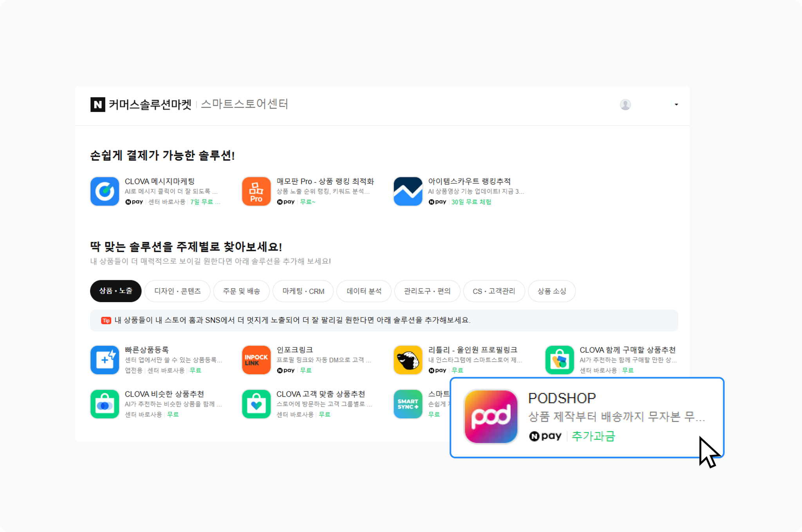Open CLOVA 함께 구매할 상품추천 icon
Viewport: 802px width, 532px height.
point(559,360)
